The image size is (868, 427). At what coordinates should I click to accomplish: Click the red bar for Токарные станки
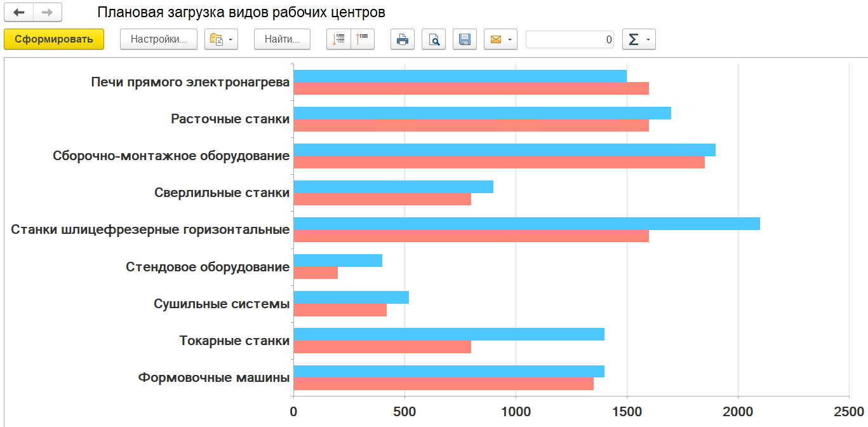[x=382, y=347]
